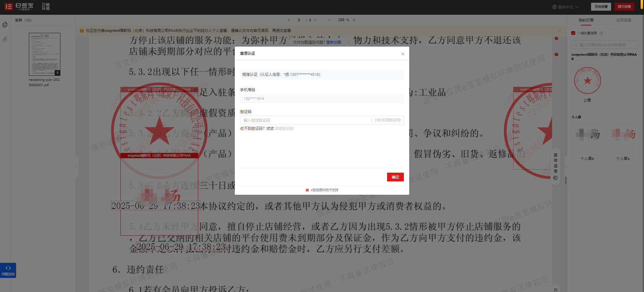The width and height of the screenshot is (644, 292).
Task: Go to the next page arrow
Action: coord(315,20)
